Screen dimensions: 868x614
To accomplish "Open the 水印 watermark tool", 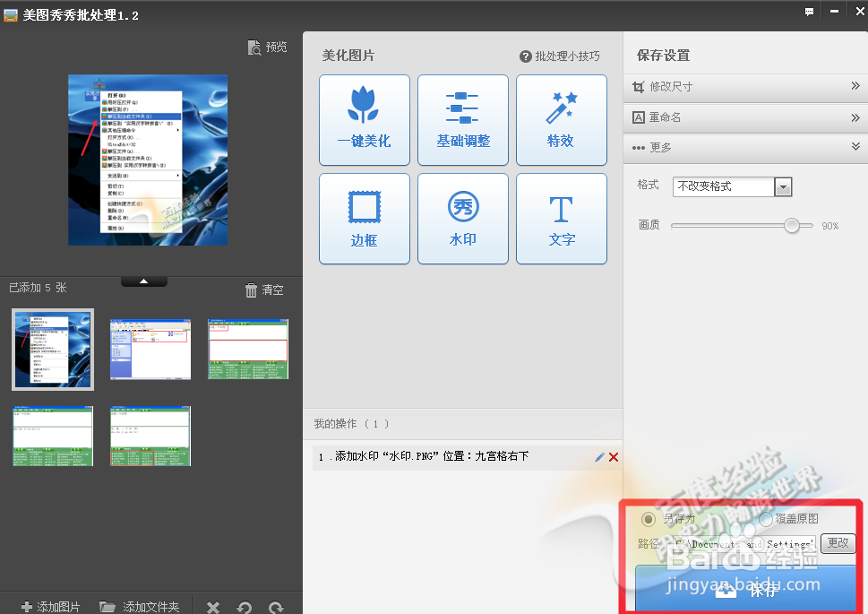I will (x=463, y=219).
